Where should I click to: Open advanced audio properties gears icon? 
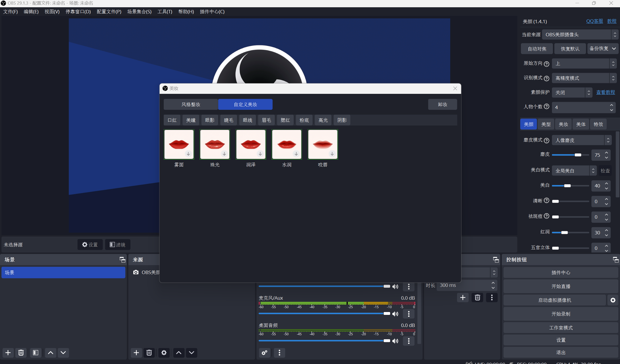point(264,352)
